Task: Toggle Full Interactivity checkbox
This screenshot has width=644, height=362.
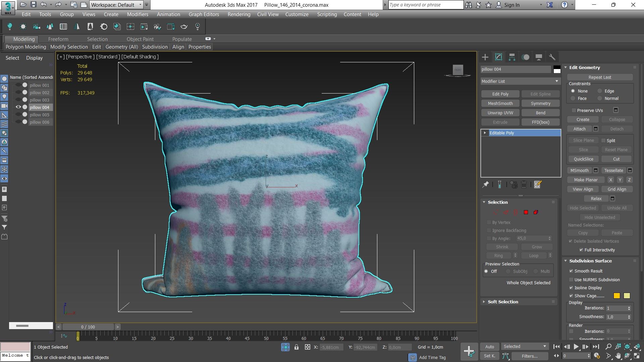Action: [x=581, y=250]
